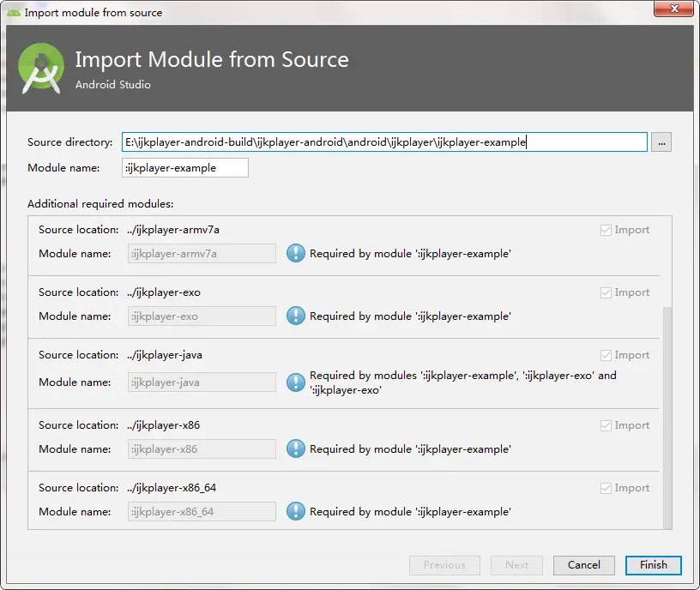Click the info icon beside ijkplayer-x86_64
Viewport: 700px width, 590px height.
coord(296,512)
